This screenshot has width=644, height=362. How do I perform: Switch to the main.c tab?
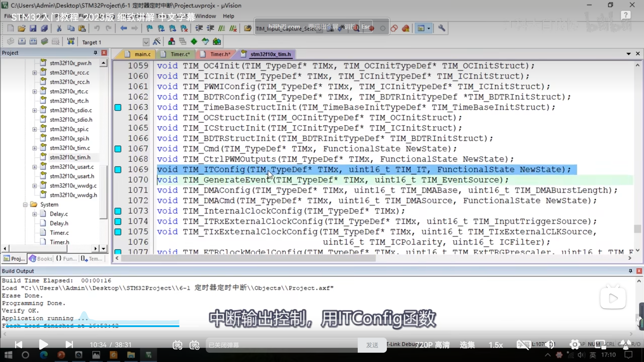[x=142, y=54]
